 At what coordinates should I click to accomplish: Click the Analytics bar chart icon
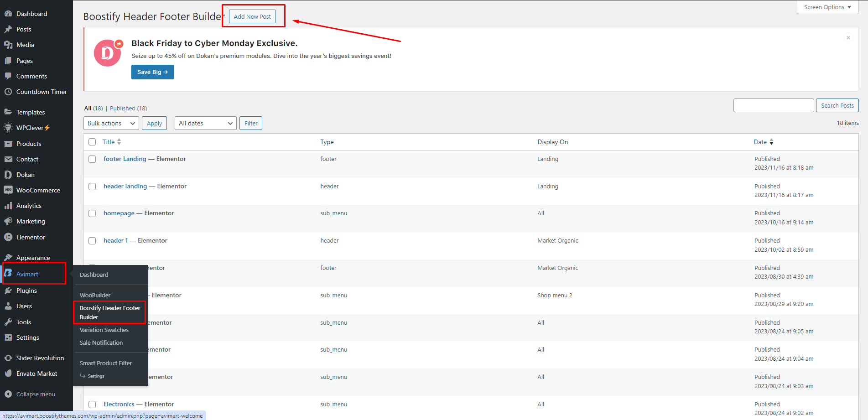tap(8, 206)
